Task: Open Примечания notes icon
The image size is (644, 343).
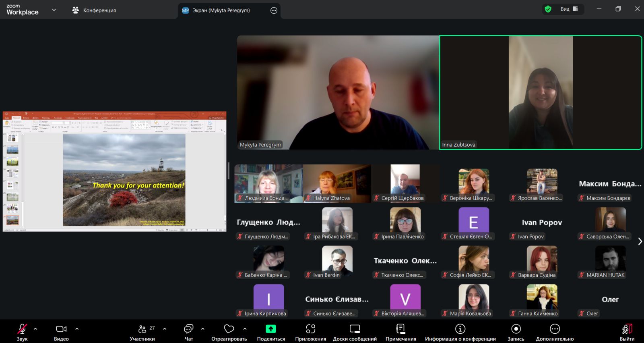Action: [x=400, y=329]
